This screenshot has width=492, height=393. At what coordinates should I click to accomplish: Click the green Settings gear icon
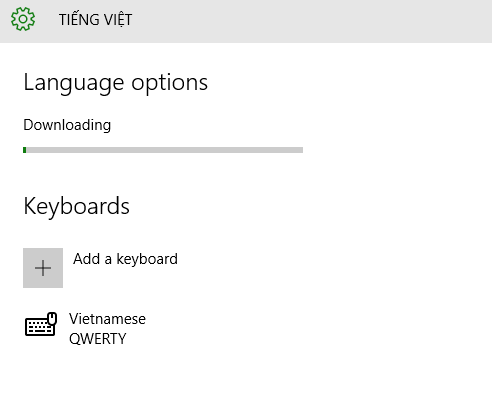(23, 19)
